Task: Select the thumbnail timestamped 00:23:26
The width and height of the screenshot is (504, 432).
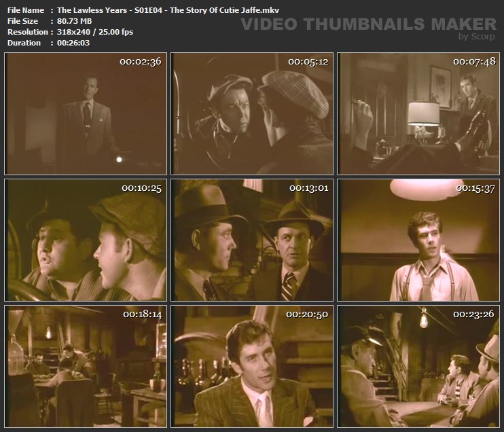Action: 418,366
